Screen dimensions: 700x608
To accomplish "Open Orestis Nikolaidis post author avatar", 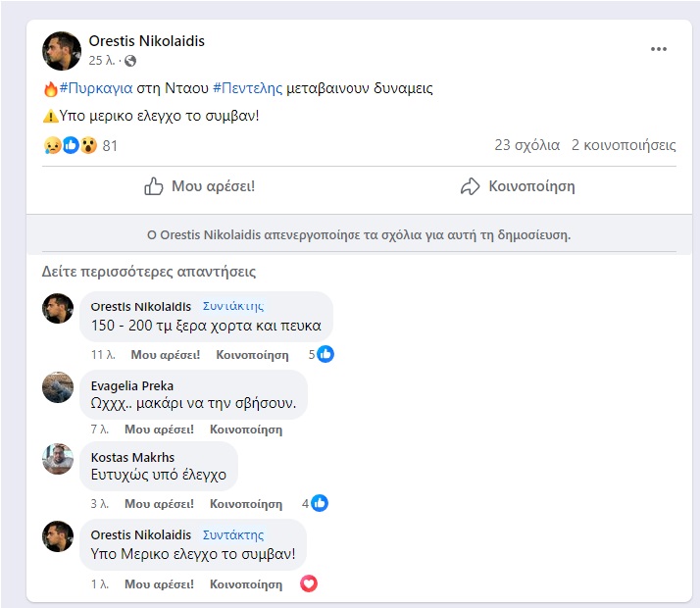I will coord(61,50).
